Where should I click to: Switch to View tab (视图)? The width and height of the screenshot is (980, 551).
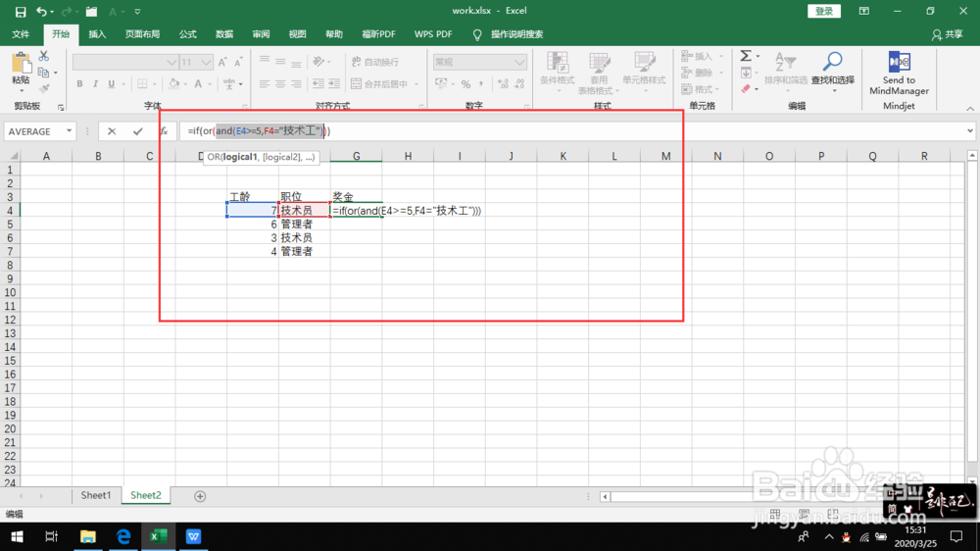pyautogui.click(x=298, y=34)
